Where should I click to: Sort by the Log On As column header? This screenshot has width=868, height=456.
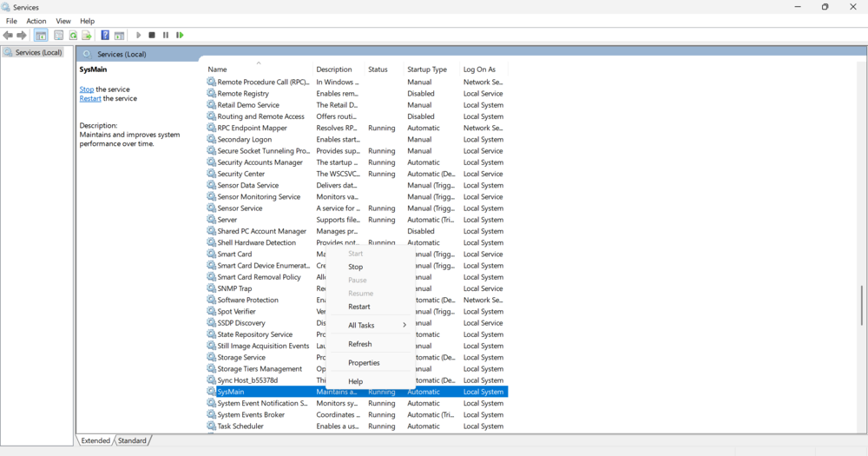click(483, 69)
